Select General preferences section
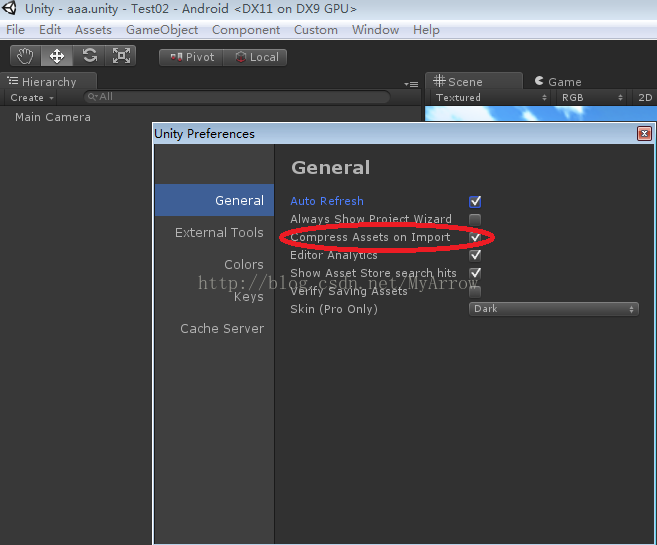The image size is (657, 545). 215,200
